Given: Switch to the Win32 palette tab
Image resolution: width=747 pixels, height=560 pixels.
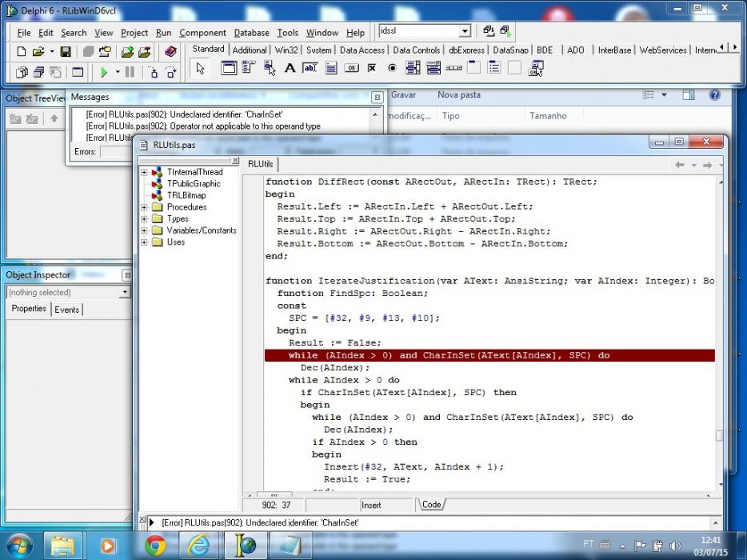Looking at the screenshot, I should click(286, 50).
